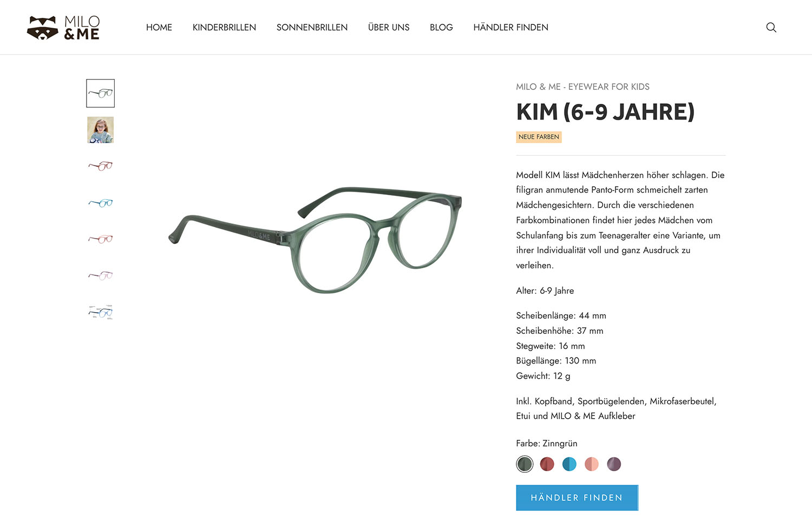View the girl wearing glasses photo thumbnail
Image resolution: width=812 pixels, height=528 pixels.
101,130
